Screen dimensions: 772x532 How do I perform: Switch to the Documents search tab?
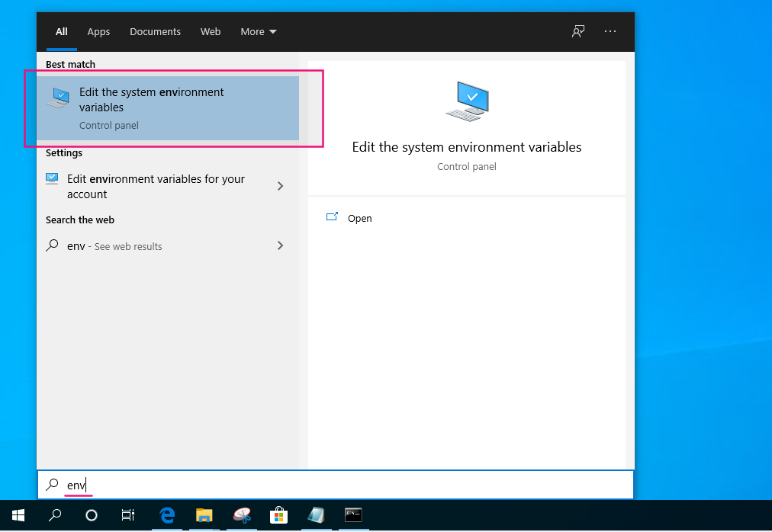tap(155, 31)
